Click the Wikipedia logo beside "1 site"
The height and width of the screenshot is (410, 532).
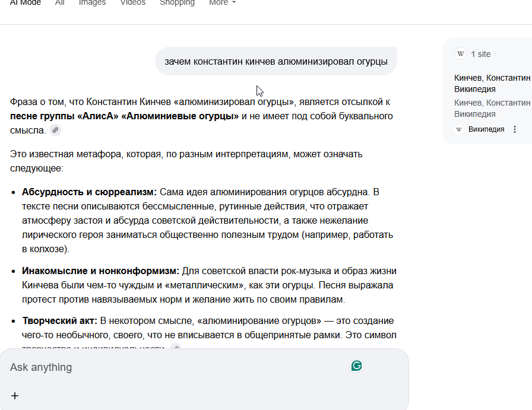461,54
